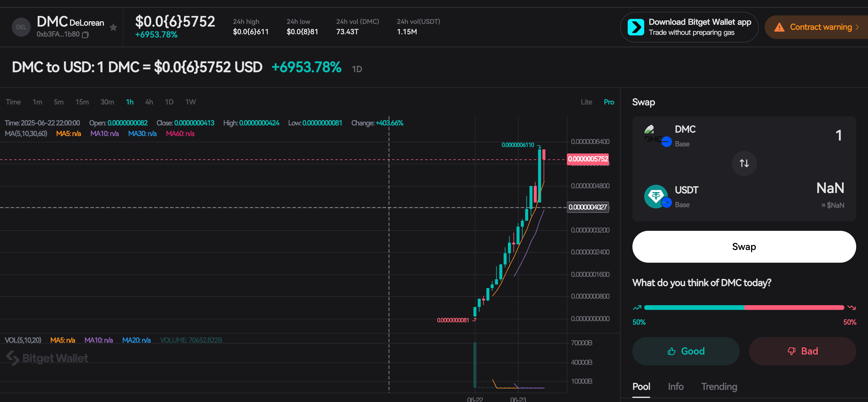Copy the 0xb3FA...1b80 contract address
The height and width of the screenshot is (402, 868).
pyautogui.click(x=85, y=35)
